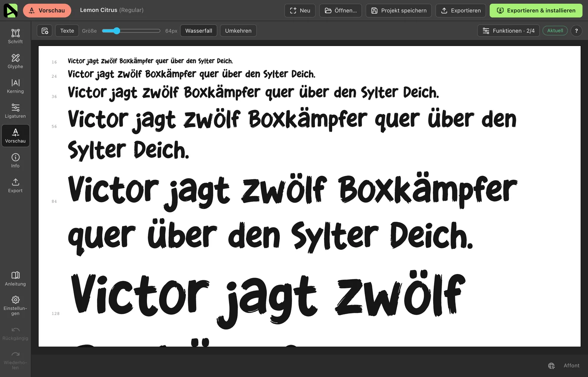Click the Lemon Citrus font name

click(98, 10)
